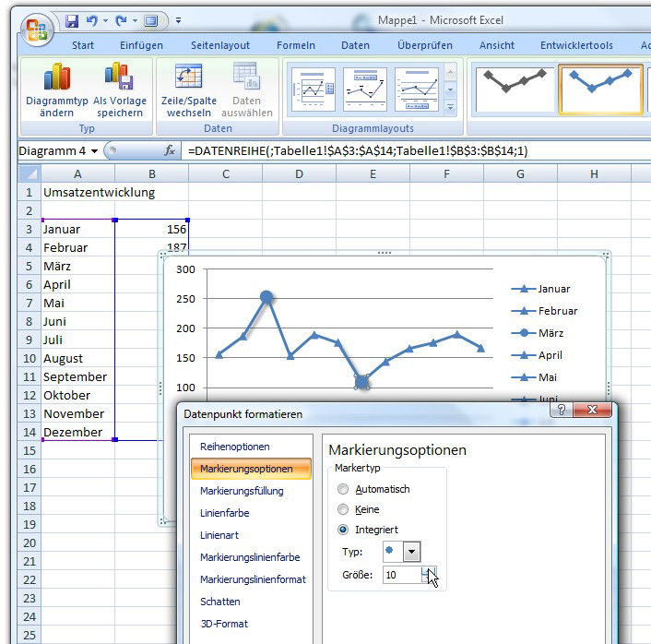Apply the second chart layout thumbnail
Viewport: 651px width, 644px height.
[365, 89]
